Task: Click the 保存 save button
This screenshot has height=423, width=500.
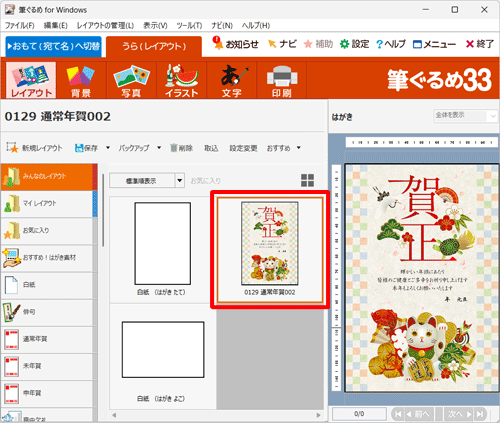Action: (86, 148)
